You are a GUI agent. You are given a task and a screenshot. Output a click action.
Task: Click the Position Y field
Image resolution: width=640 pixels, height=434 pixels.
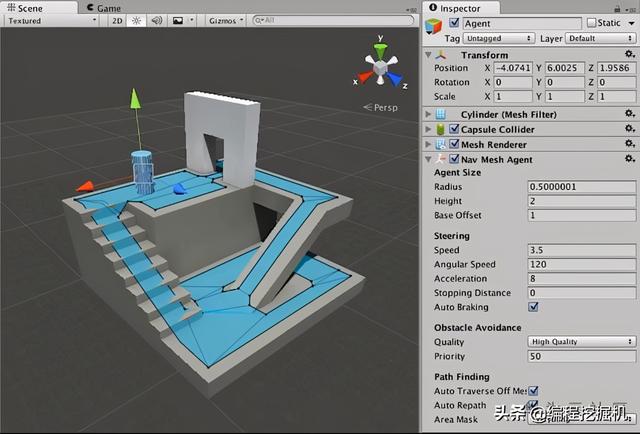(564, 68)
